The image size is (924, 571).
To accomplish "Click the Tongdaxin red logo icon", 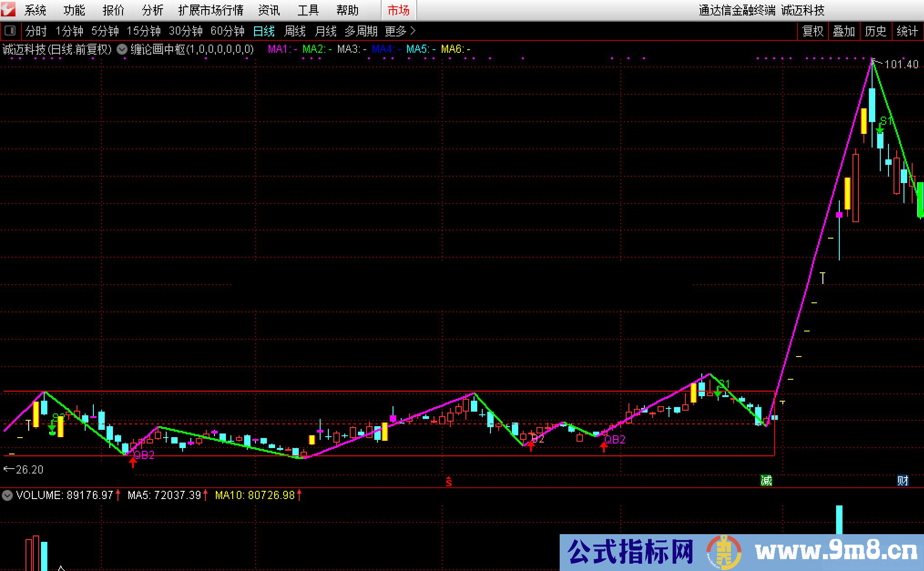I will [8, 9].
